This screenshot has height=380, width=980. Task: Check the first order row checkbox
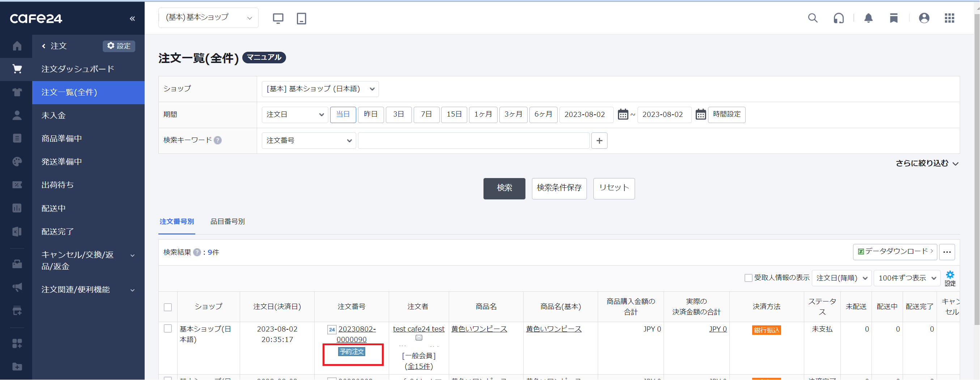(168, 329)
